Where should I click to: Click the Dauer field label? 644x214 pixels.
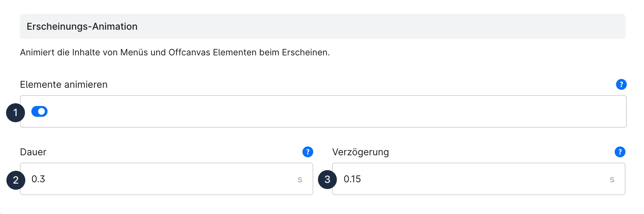coord(33,152)
